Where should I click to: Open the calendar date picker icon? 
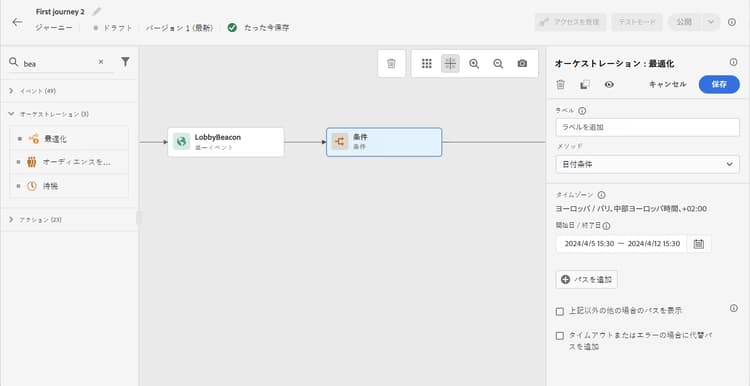click(699, 243)
